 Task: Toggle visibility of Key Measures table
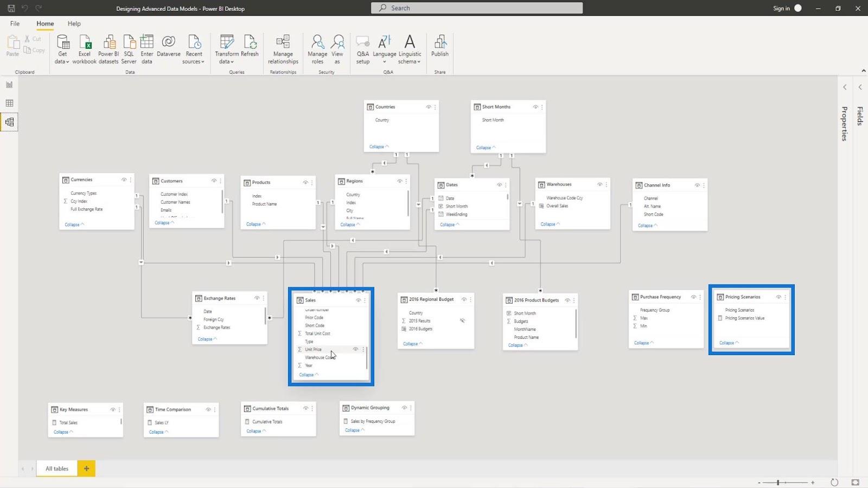pyautogui.click(x=113, y=409)
